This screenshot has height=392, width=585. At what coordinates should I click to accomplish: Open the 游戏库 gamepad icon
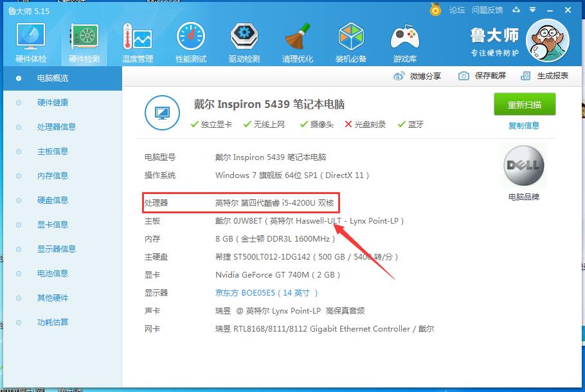tap(405, 42)
